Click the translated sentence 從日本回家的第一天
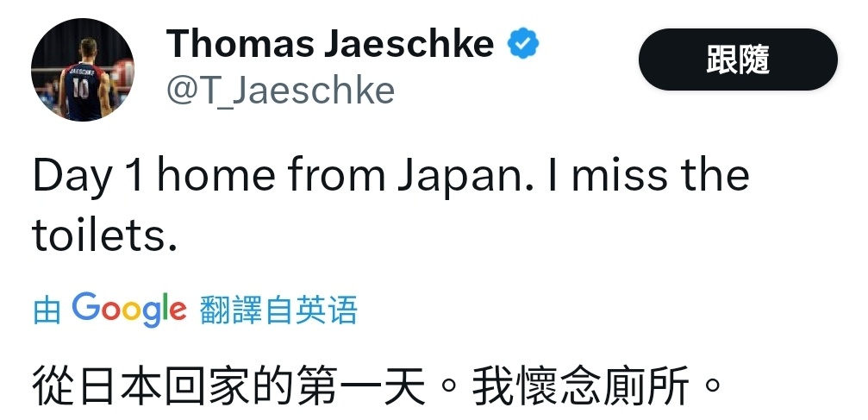This screenshot has height=420, width=868. pos(229,387)
